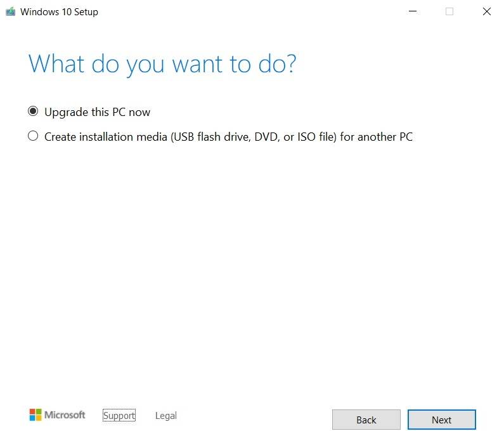Close the Windows 10 Setup window
This screenshot has width=504, height=431.
[486, 11]
